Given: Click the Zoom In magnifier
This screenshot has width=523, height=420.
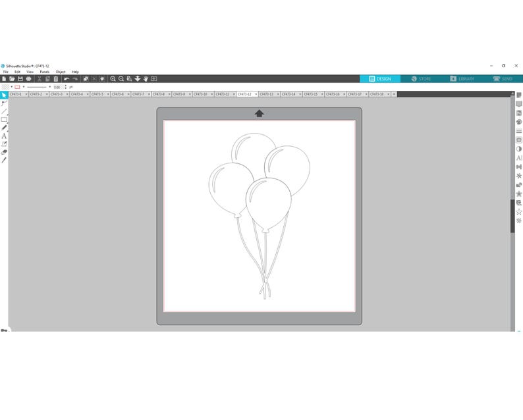Looking at the screenshot, I should click(x=113, y=79).
